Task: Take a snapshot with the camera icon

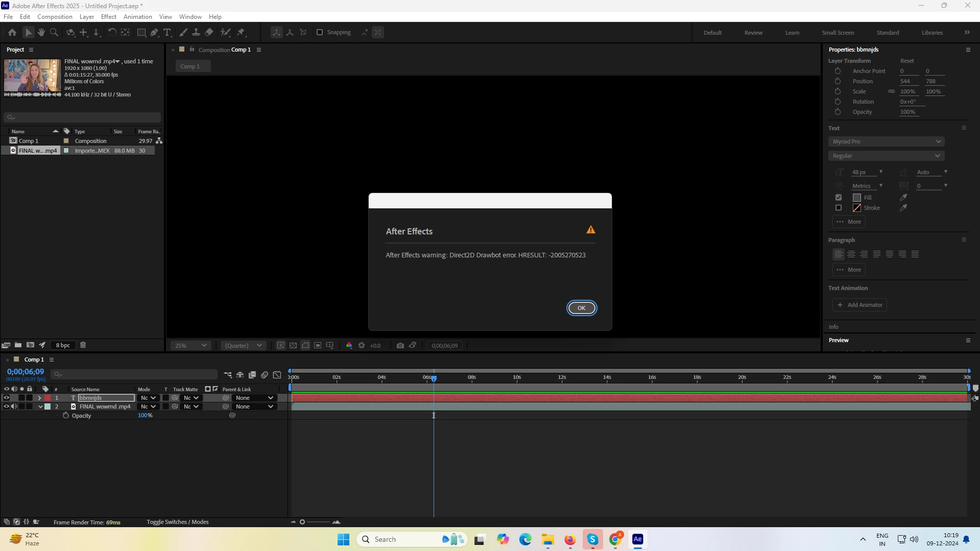Action: click(x=400, y=346)
